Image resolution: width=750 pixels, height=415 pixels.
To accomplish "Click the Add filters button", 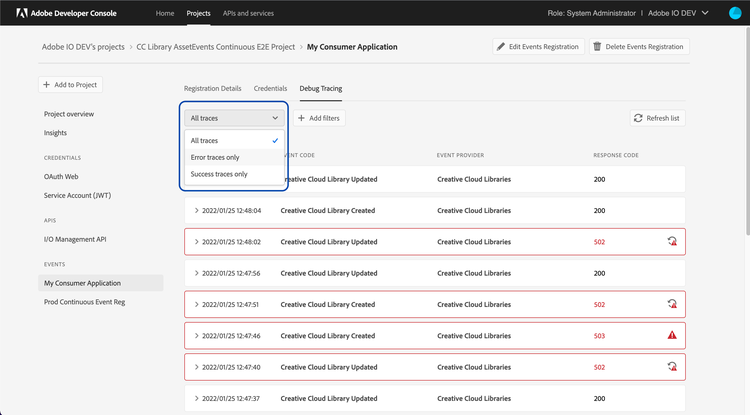I will point(319,118).
